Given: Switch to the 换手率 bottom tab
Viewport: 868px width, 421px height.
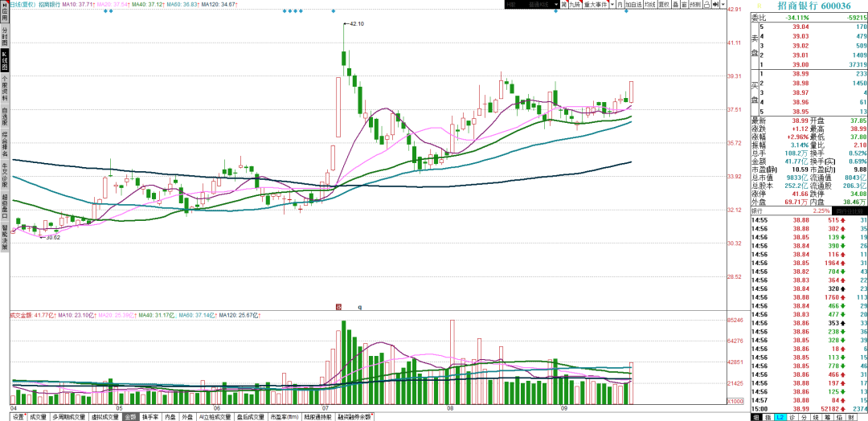Looking at the screenshot, I should (150, 416).
